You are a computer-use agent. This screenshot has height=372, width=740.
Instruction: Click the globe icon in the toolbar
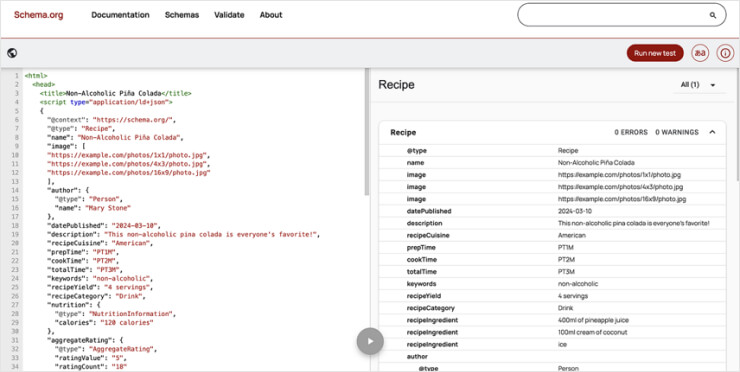click(x=12, y=53)
